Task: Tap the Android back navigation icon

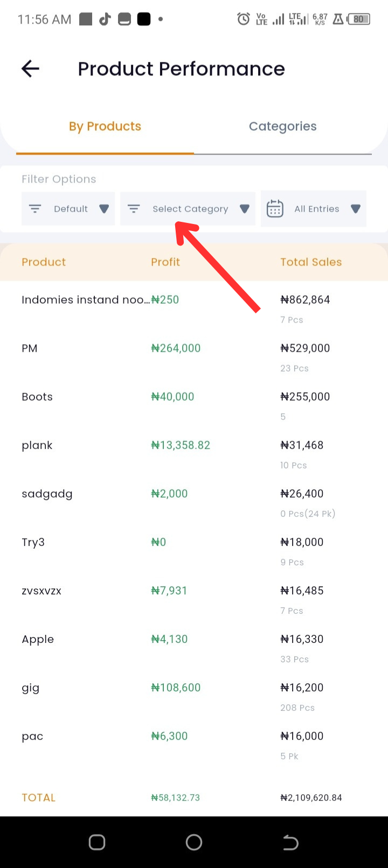Action: [x=290, y=842]
